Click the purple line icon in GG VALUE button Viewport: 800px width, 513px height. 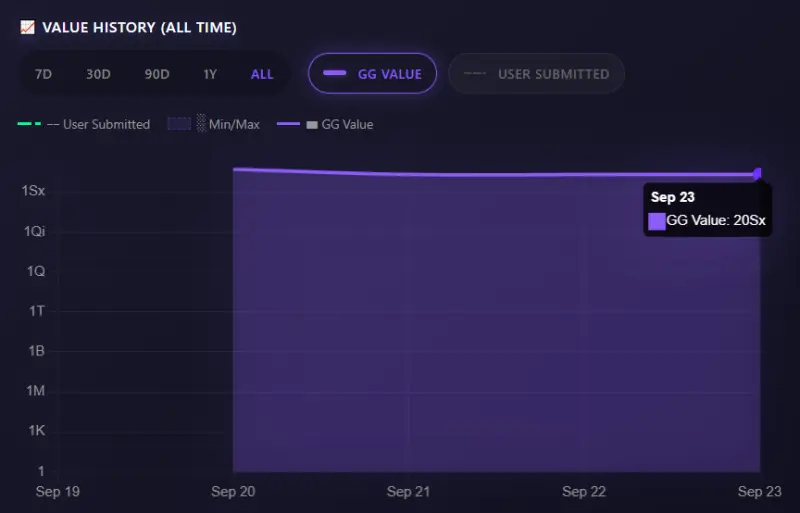click(335, 73)
